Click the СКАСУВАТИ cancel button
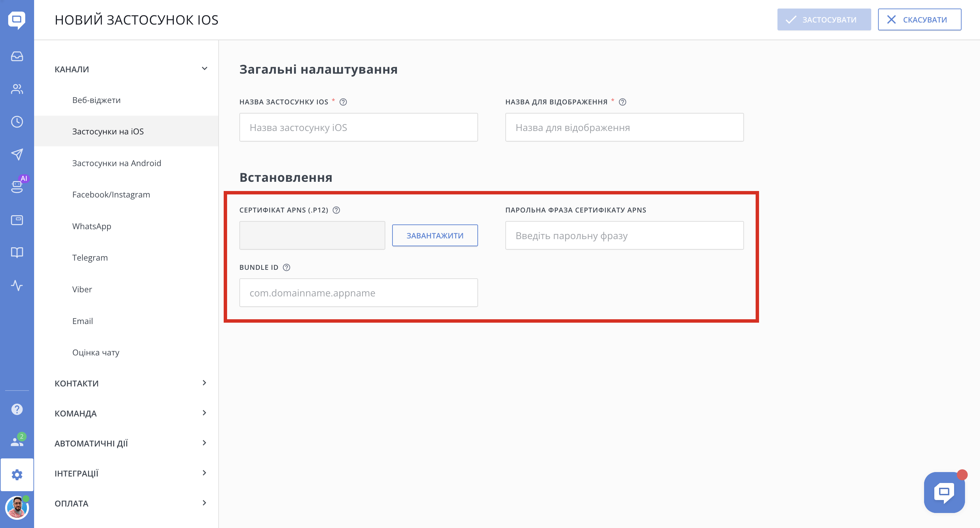The height and width of the screenshot is (528, 980). pyautogui.click(x=919, y=20)
